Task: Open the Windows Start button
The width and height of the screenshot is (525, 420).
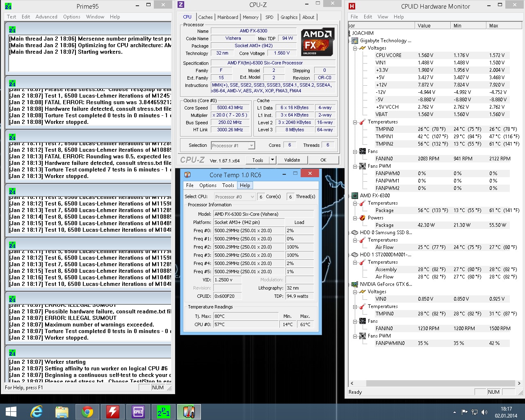Action: [x=11, y=412]
